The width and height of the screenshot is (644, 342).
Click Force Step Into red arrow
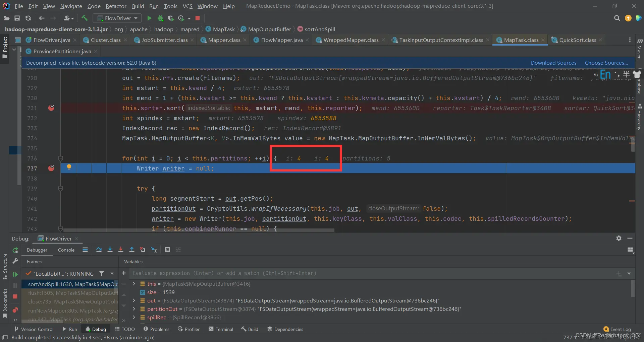[x=121, y=250]
